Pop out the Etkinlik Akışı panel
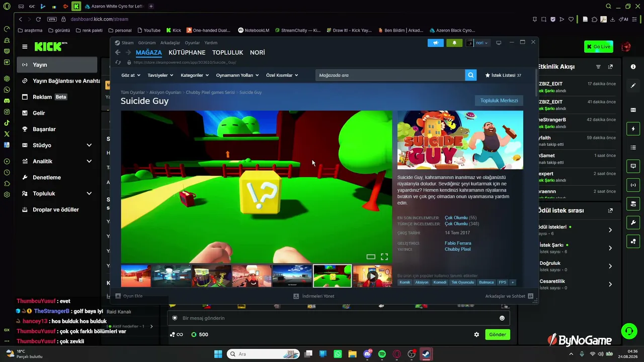The image size is (644, 362). 610,67
